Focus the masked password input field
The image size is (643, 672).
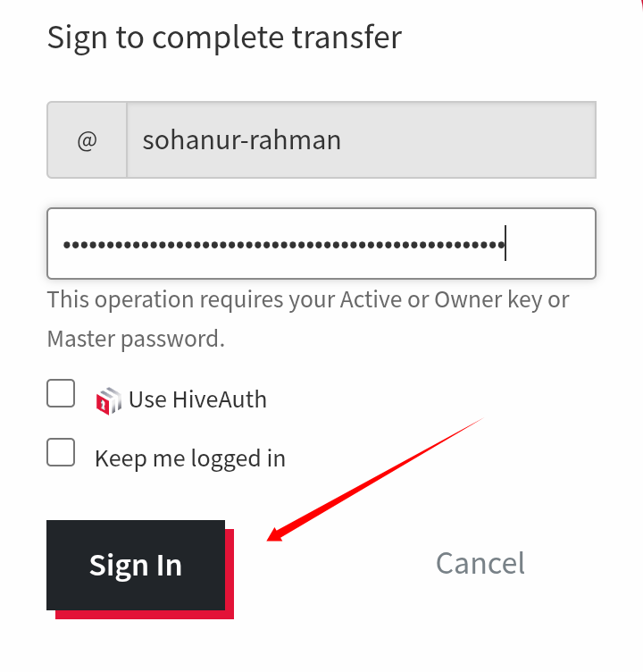point(321,243)
